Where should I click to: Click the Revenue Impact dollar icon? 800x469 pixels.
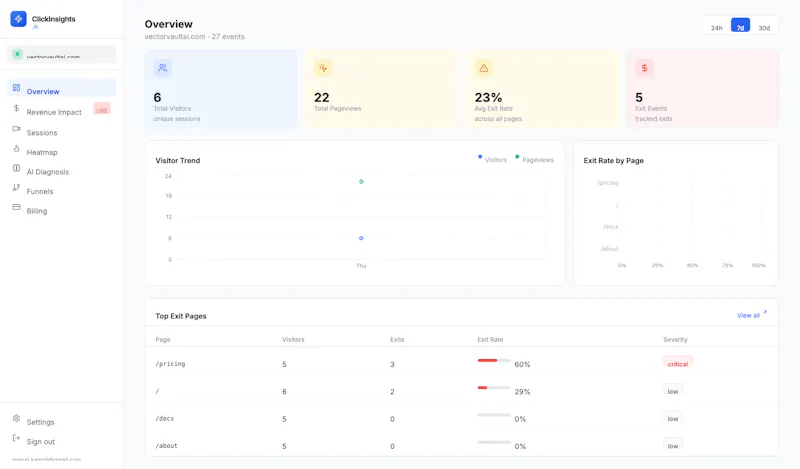(16, 108)
